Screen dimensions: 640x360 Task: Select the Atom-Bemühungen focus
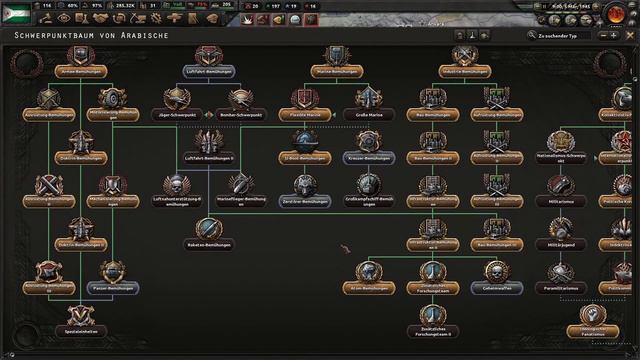[369, 288]
